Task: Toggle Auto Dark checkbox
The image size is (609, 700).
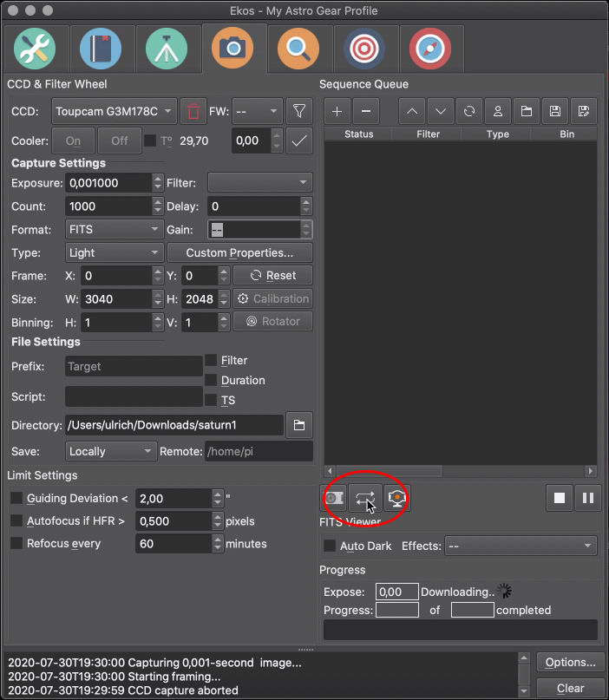Action: (x=330, y=546)
